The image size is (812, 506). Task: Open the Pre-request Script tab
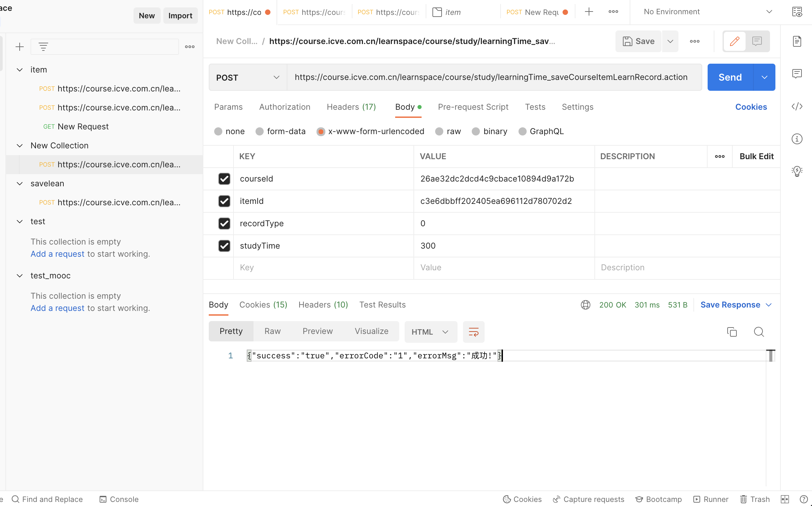point(473,107)
